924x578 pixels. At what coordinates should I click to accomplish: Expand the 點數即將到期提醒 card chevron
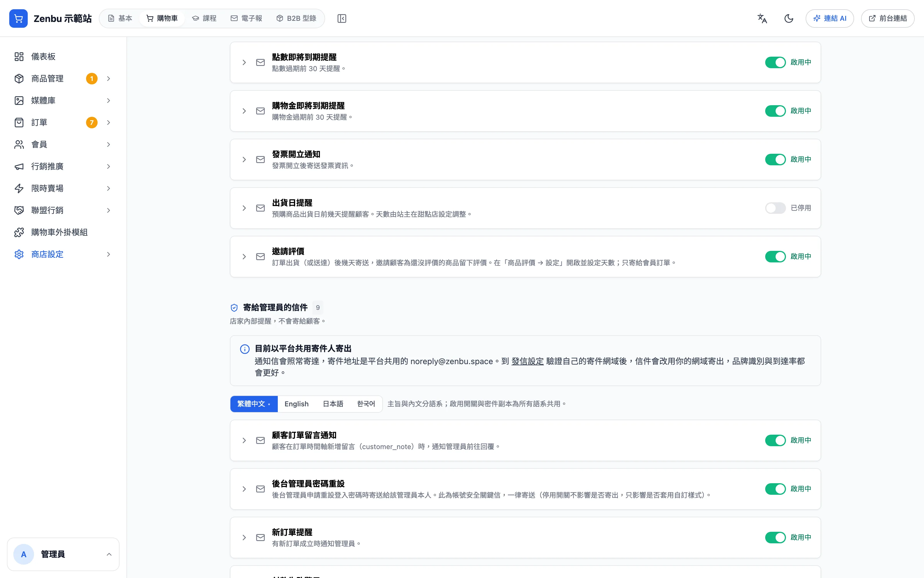[244, 62]
